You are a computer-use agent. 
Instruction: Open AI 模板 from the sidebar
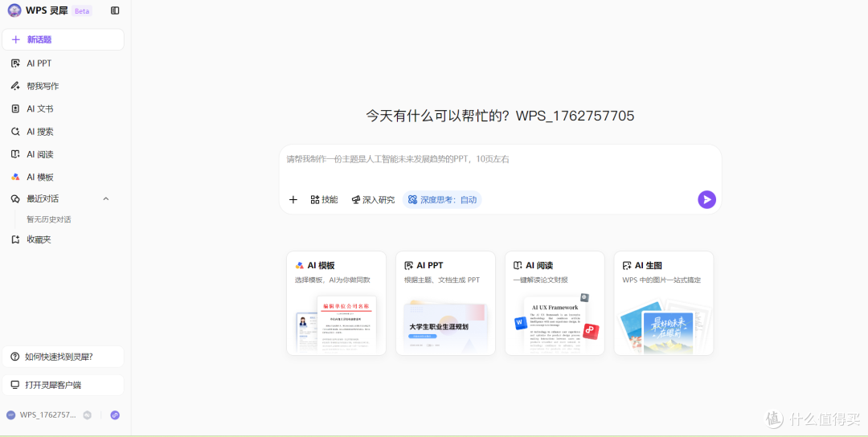click(x=63, y=177)
